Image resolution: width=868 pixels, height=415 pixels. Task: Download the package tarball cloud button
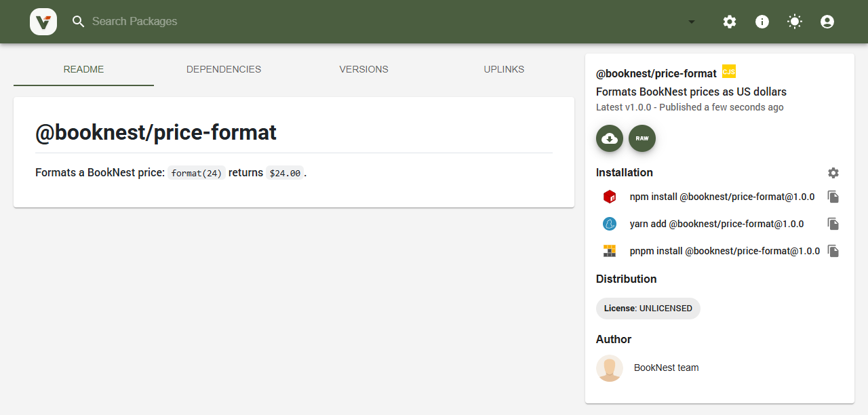click(x=610, y=138)
